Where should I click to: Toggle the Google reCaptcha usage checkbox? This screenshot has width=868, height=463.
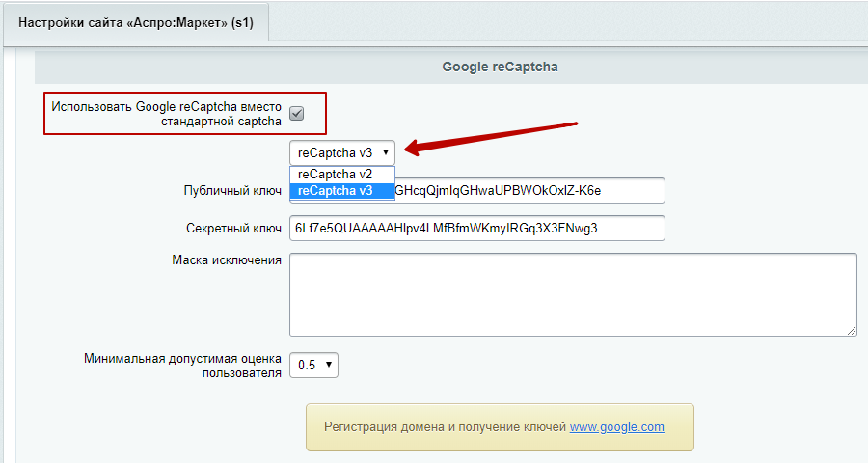[x=297, y=114]
